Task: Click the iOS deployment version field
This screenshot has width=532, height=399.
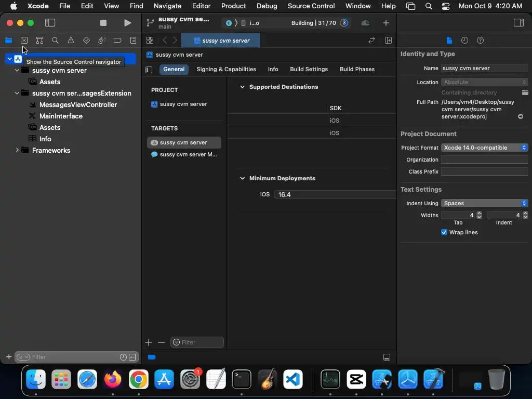Action: (335, 194)
